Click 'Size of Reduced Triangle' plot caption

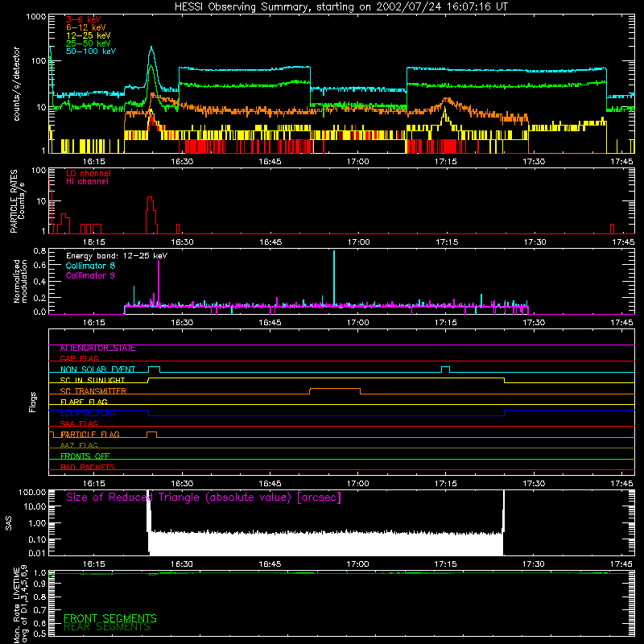[x=204, y=497]
